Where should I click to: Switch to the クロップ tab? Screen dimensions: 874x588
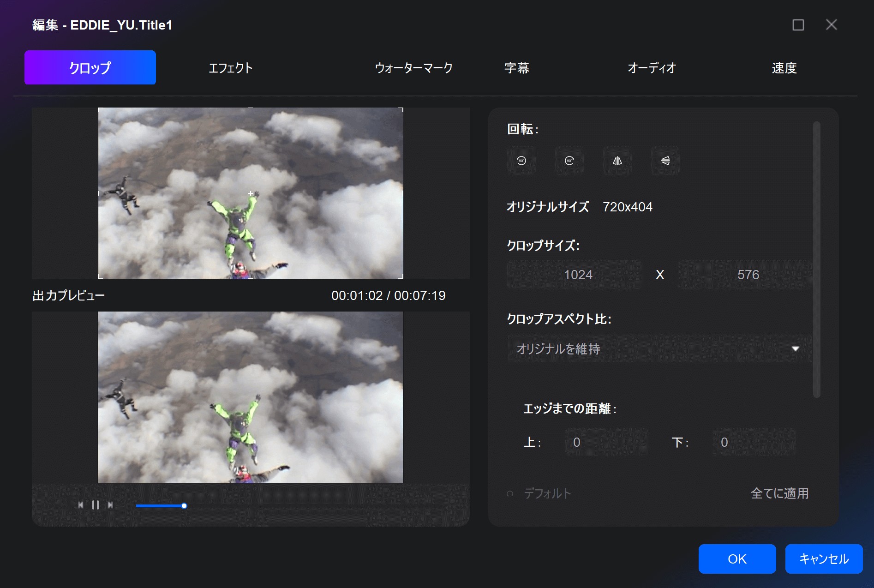90,67
